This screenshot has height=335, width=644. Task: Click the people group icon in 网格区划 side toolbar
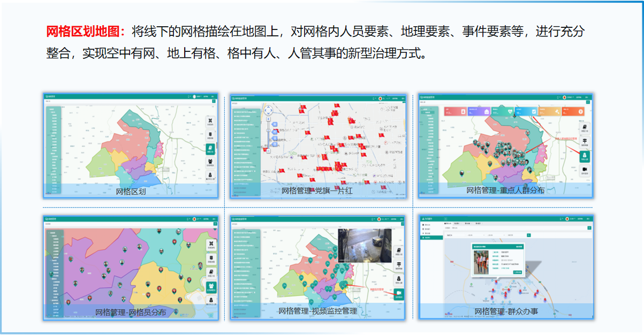click(210, 162)
